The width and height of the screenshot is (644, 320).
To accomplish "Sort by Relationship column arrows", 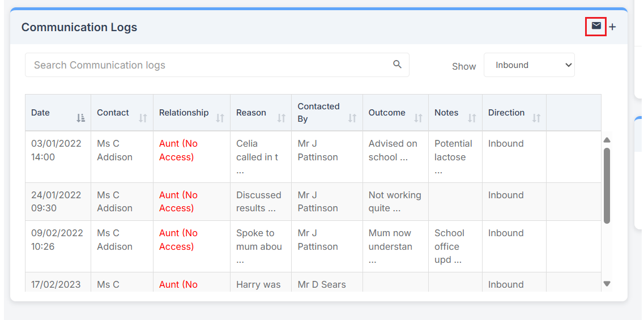I will [x=220, y=118].
